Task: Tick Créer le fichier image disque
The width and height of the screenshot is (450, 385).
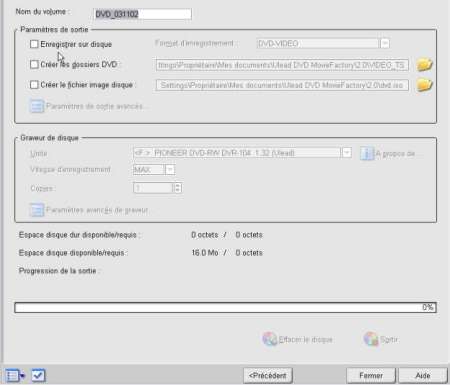Action: click(34, 85)
